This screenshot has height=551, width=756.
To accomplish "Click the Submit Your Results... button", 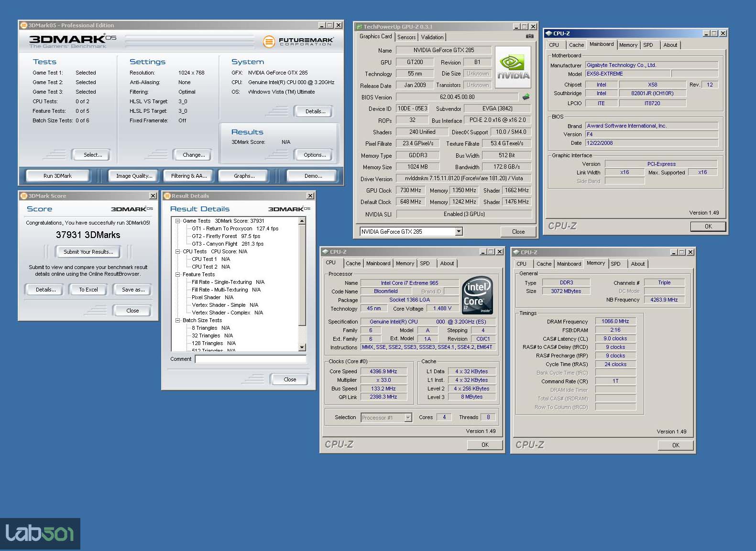I will pyautogui.click(x=88, y=252).
